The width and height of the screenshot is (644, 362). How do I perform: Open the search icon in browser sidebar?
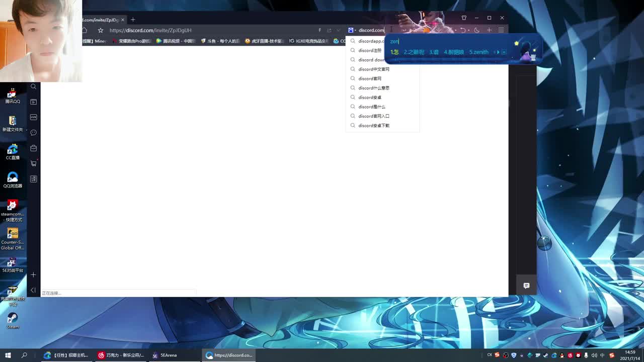[x=33, y=86]
